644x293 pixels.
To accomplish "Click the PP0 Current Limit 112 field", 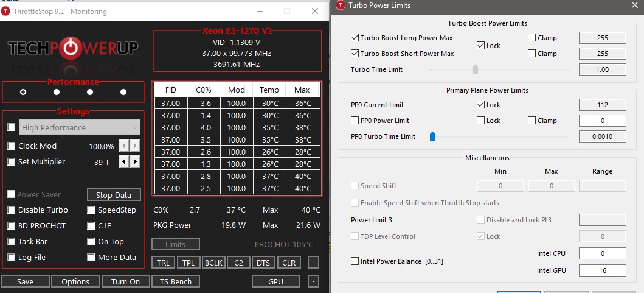I will (603, 105).
